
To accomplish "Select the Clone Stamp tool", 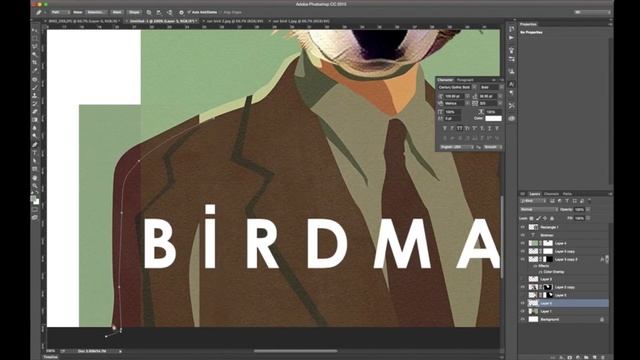I will [x=35, y=96].
